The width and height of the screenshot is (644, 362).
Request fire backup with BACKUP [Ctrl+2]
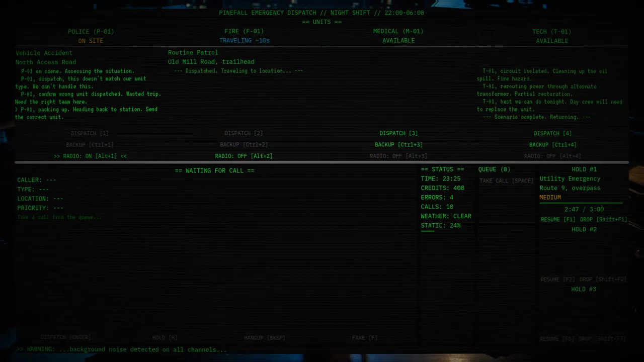(x=244, y=145)
